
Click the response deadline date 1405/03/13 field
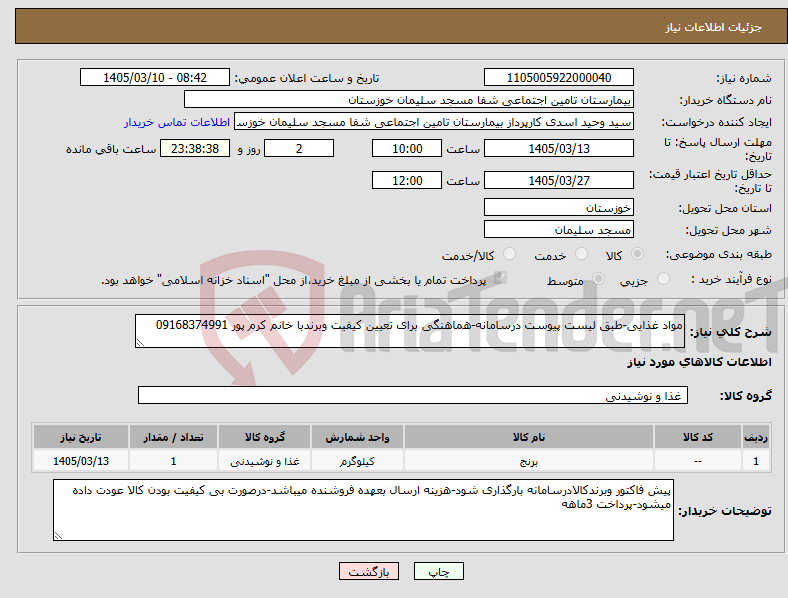[x=559, y=149]
